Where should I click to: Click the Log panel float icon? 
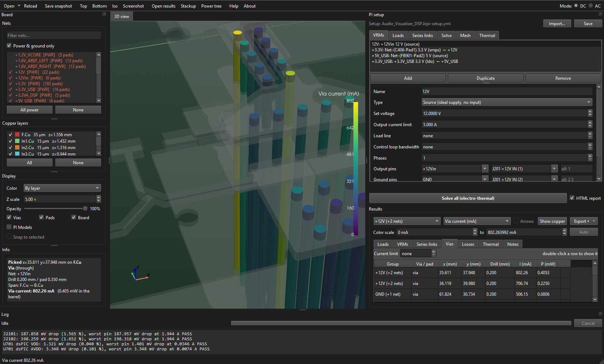[600, 314]
